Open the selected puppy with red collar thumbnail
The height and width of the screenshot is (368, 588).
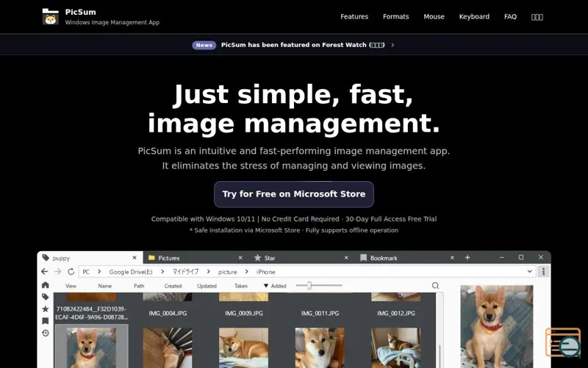pos(91,347)
